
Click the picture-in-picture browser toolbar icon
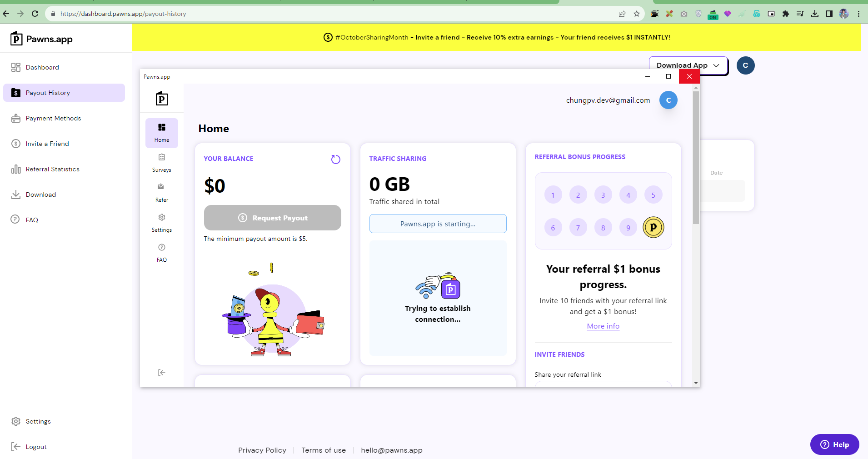[771, 14]
